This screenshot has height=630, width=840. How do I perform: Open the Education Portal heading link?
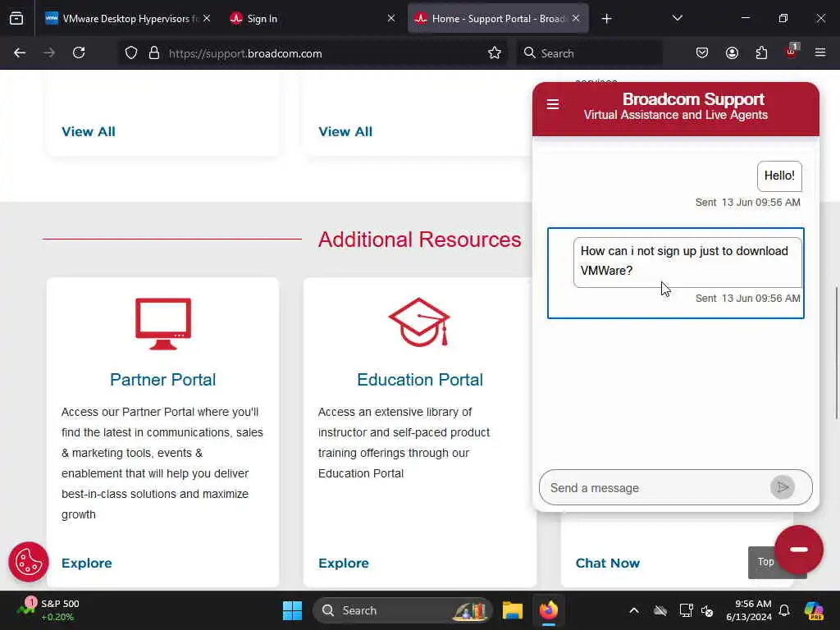[420, 380]
